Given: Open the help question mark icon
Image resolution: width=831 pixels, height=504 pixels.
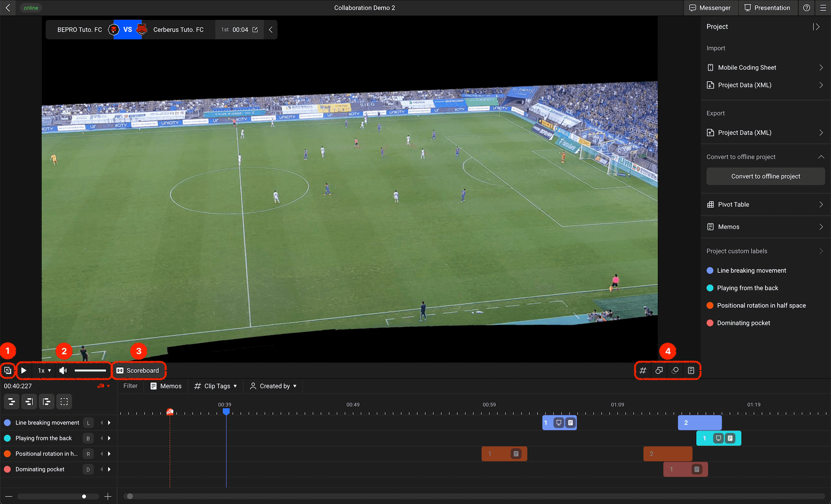Looking at the screenshot, I should click(x=807, y=8).
